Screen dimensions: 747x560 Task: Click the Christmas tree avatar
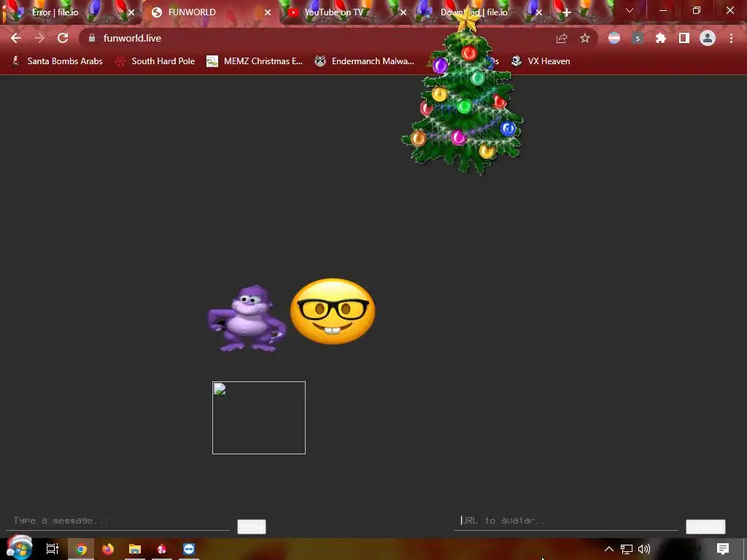point(463,93)
